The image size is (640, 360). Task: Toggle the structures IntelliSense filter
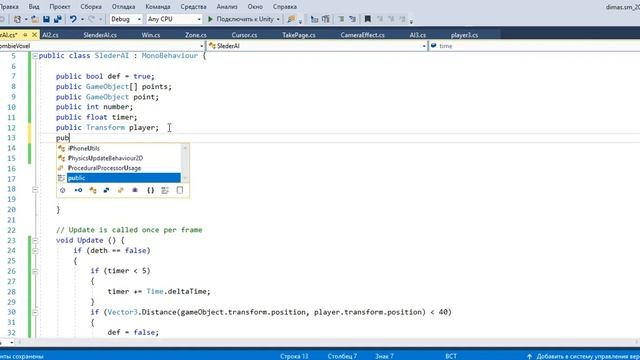tap(107, 190)
